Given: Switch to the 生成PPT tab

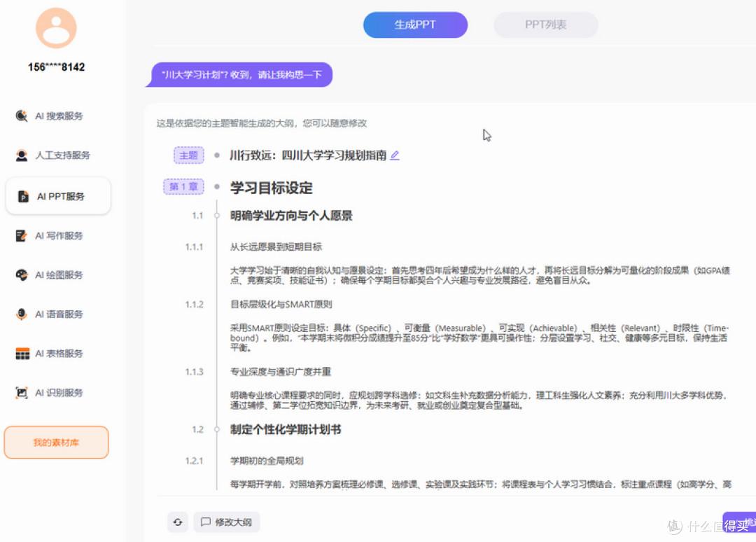Looking at the screenshot, I should tap(415, 25).
